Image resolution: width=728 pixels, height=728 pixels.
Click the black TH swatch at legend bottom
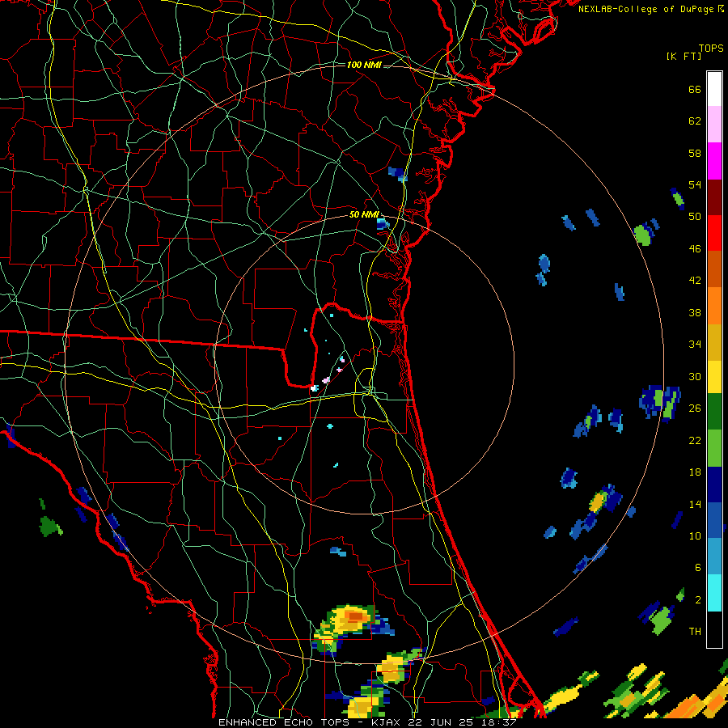click(x=714, y=629)
